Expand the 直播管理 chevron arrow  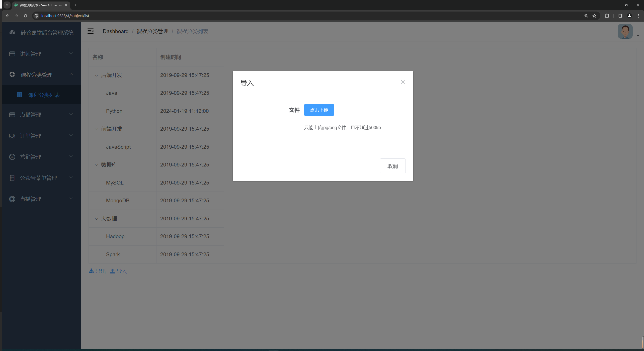tap(71, 198)
